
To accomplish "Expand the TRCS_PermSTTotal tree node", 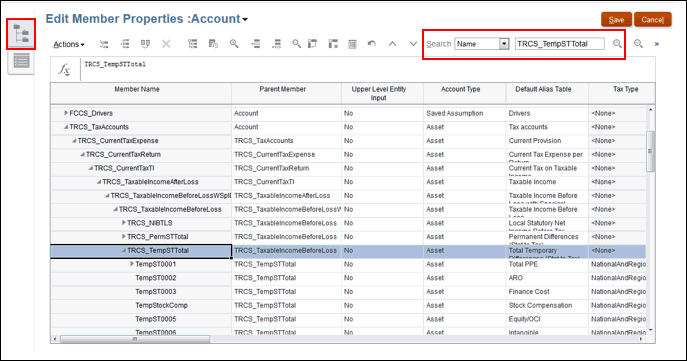I will click(124, 237).
